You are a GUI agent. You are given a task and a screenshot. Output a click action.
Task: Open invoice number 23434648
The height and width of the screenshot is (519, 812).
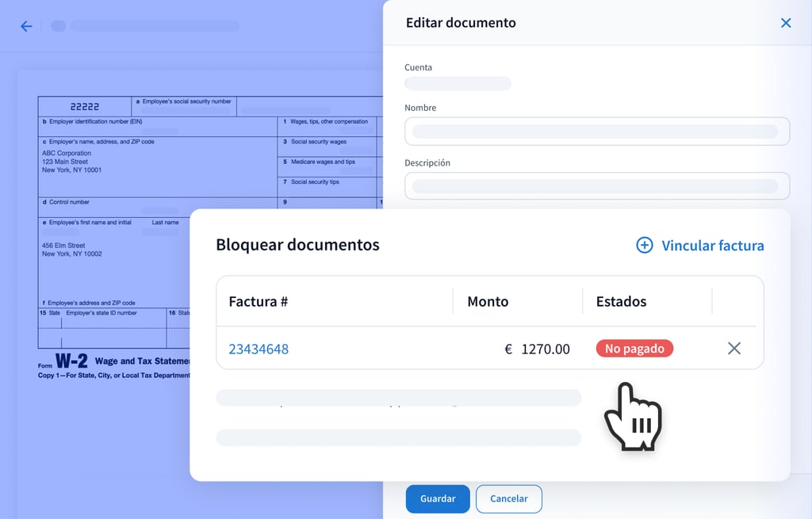pos(259,349)
